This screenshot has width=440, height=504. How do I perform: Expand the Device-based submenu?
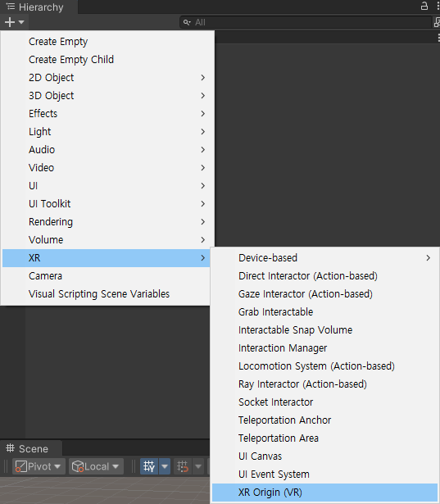tap(325, 258)
